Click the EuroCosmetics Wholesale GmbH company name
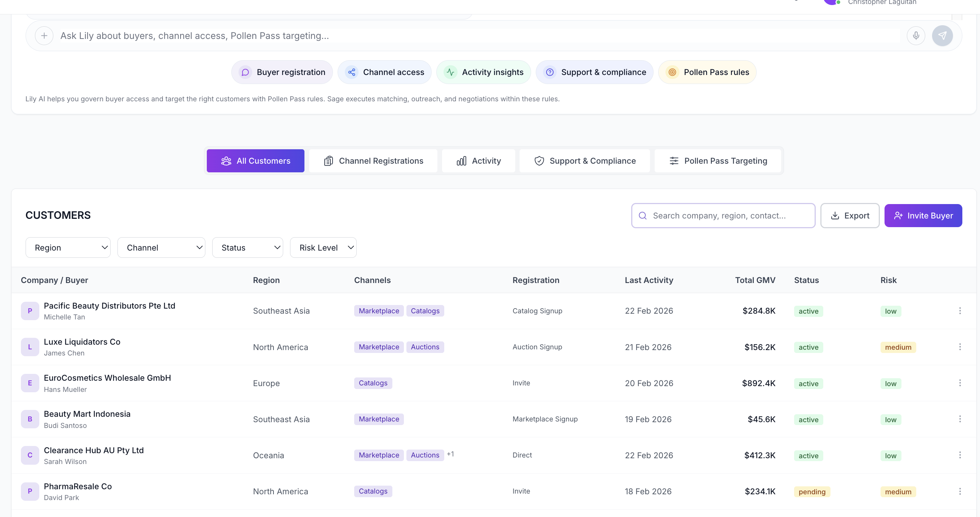Viewport: 980px width, 517px height. (x=107, y=378)
